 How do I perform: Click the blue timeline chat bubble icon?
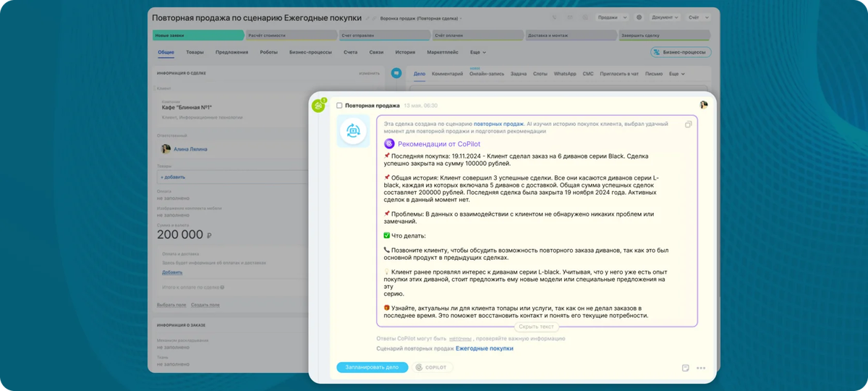click(x=396, y=73)
